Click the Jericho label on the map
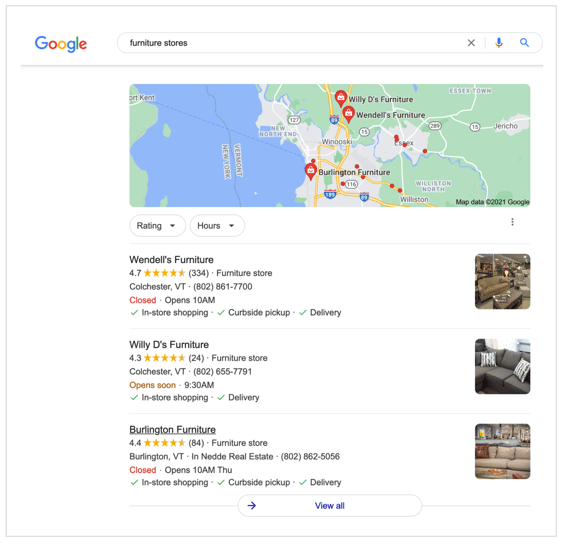 505,126
